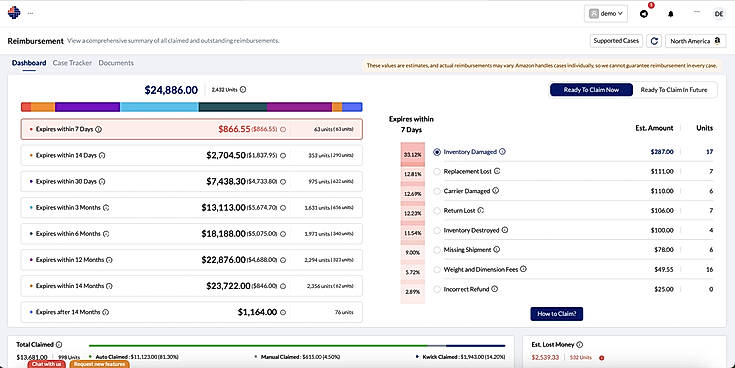
Task: Click info icon next to Inventory Damaged
Action: (x=502, y=151)
